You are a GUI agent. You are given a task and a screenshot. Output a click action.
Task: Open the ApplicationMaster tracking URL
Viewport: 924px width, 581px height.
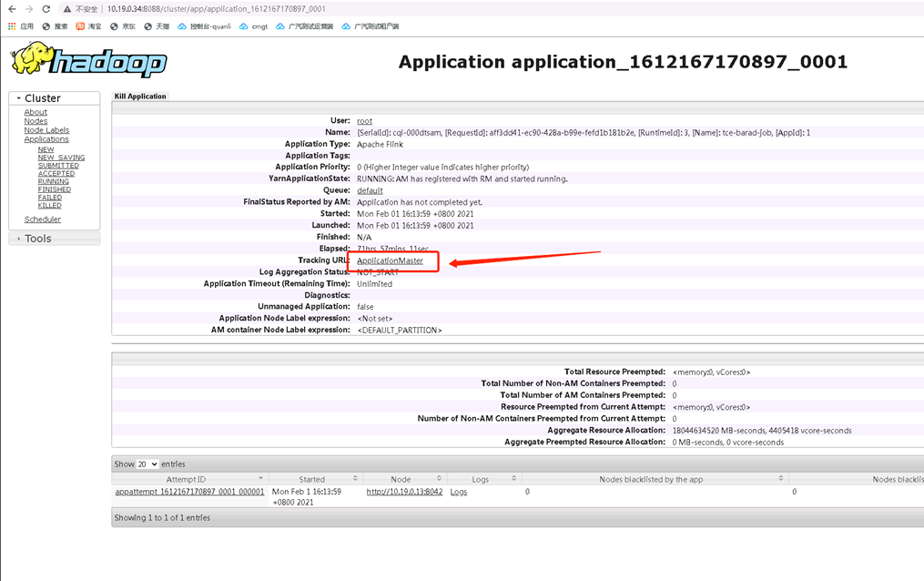click(x=391, y=261)
